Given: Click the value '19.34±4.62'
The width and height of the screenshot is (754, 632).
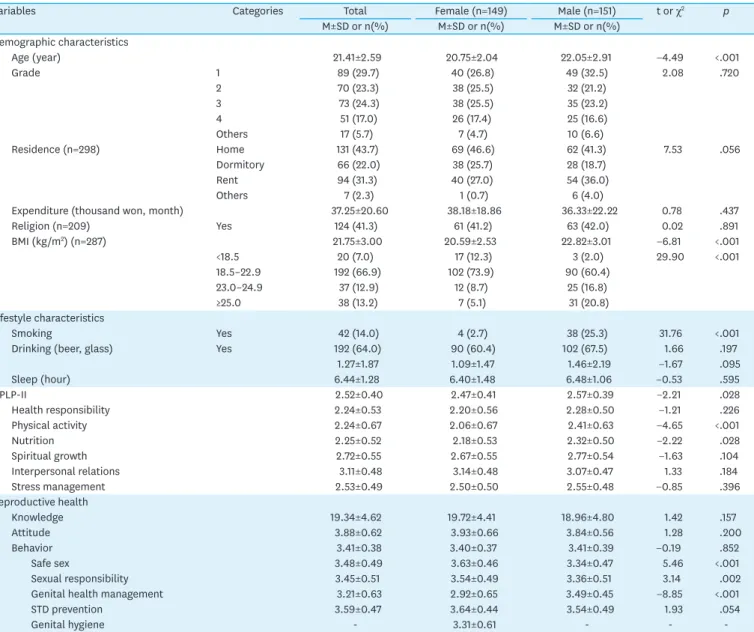Looking at the screenshot, I should tap(356, 518).
